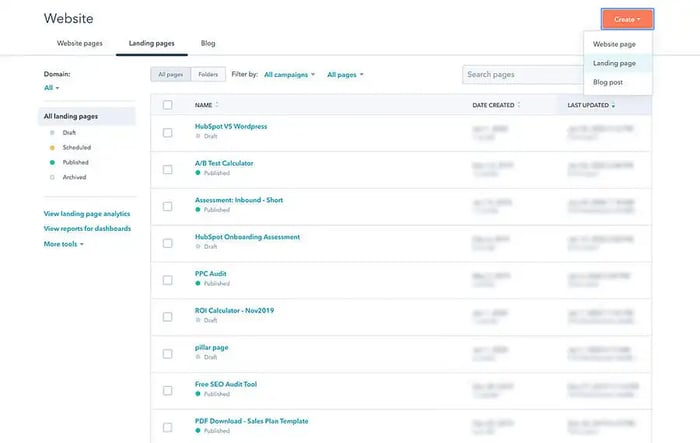Filter sidebar by Published status
The image size is (700, 443).
tap(75, 162)
